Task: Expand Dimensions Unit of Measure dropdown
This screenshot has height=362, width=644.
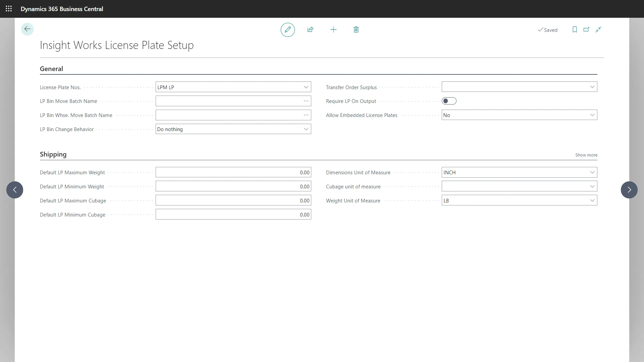Action: coord(592,172)
